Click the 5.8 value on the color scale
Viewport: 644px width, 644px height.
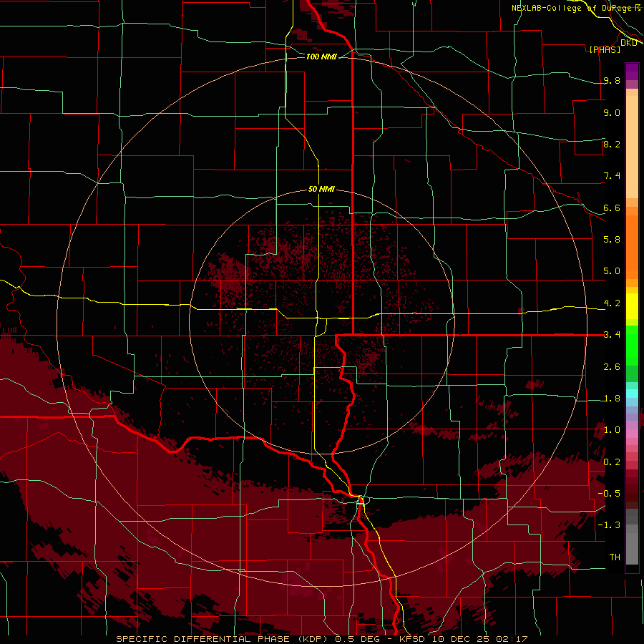[612, 239]
